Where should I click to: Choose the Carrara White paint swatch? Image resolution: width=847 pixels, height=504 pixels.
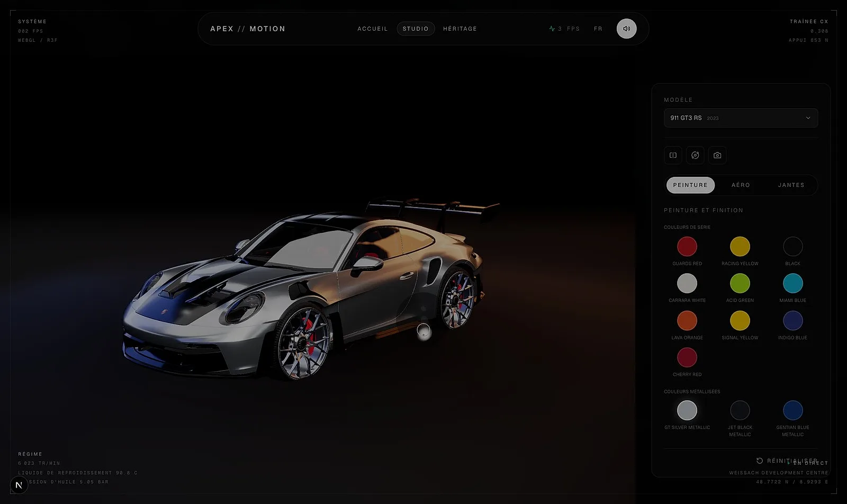tap(687, 284)
